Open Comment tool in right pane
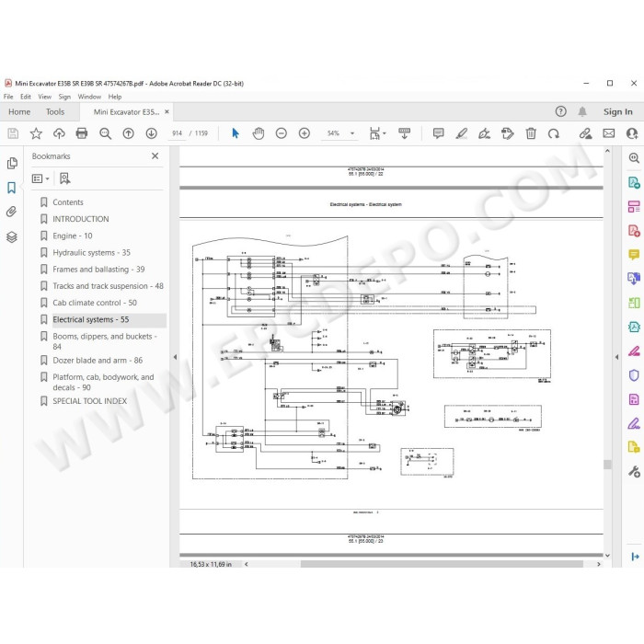This screenshot has width=644, height=644. pos(634,255)
